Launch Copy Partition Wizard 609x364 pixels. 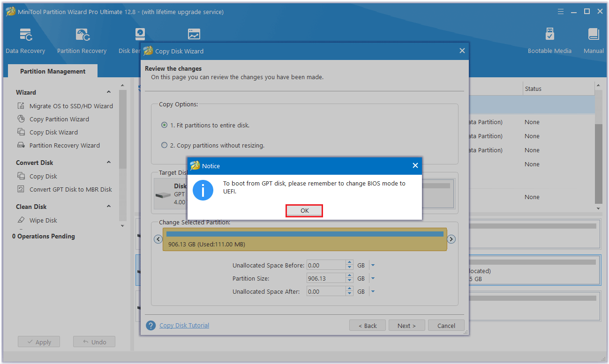pos(59,119)
